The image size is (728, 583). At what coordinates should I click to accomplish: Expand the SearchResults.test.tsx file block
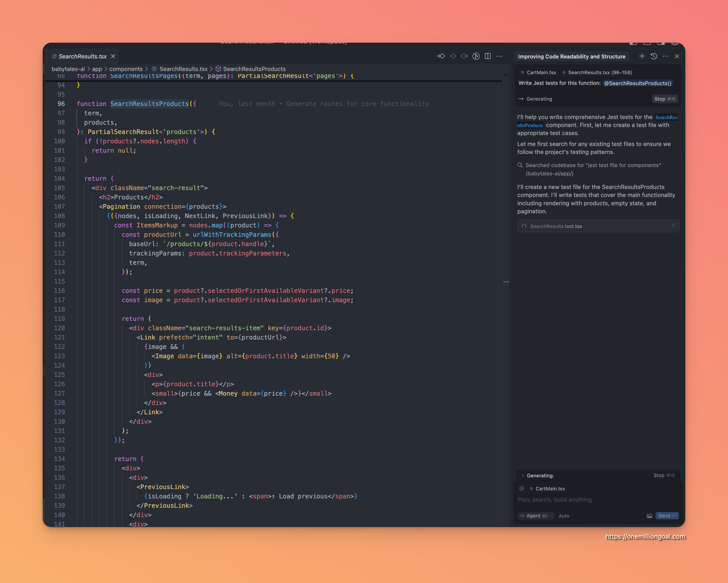tap(673, 226)
